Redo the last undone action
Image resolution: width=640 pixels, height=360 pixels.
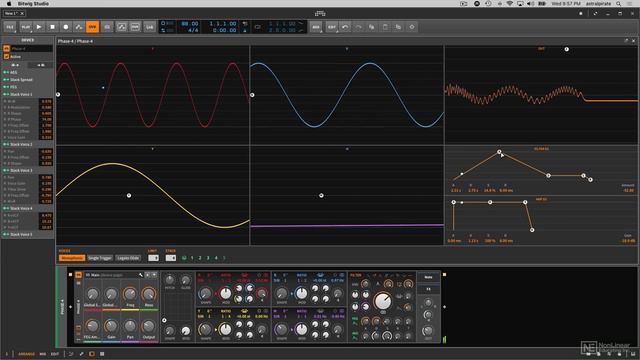(x=358, y=27)
